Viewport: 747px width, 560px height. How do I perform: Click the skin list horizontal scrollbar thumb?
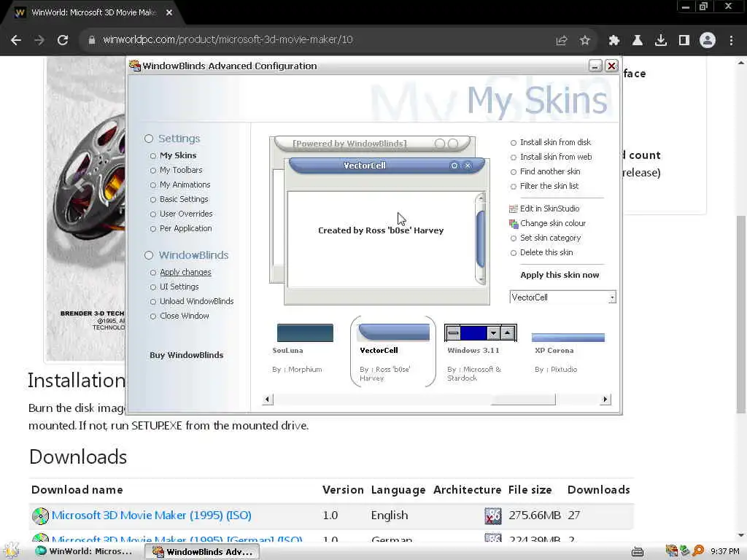pos(523,400)
